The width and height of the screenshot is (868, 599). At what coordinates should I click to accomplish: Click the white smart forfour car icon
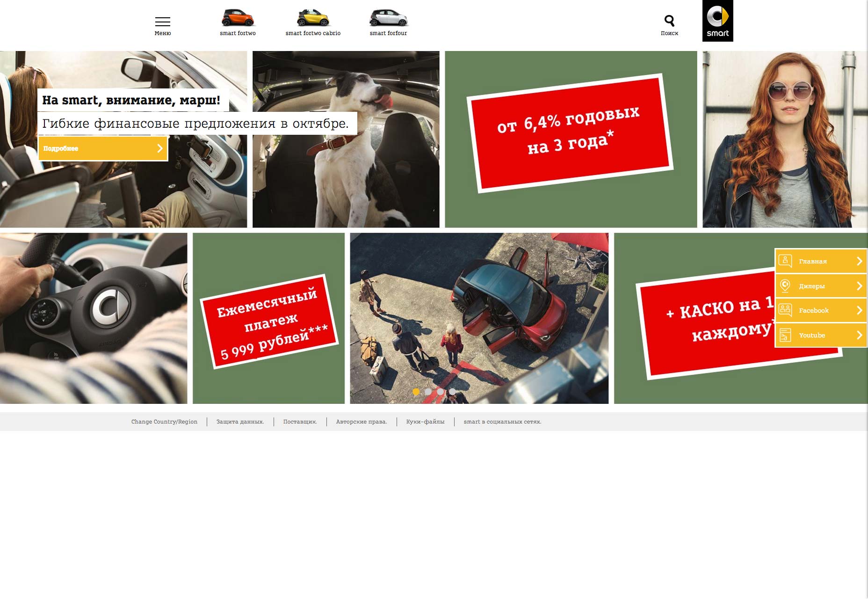click(x=388, y=18)
